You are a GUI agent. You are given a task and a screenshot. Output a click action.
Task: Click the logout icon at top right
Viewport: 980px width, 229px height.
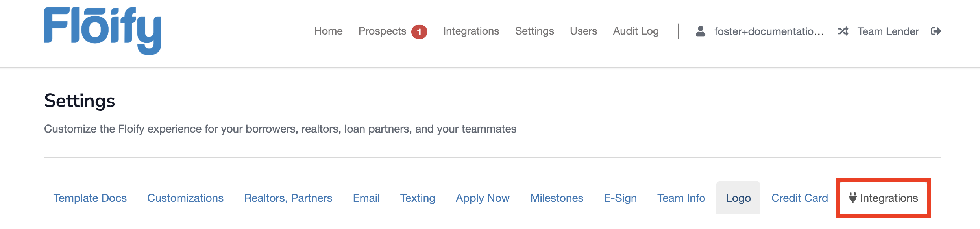point(936,31)
